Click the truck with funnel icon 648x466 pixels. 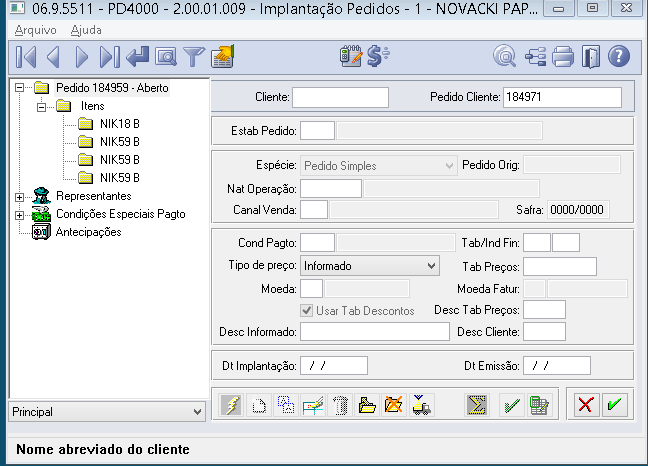(x=421, y=405)
